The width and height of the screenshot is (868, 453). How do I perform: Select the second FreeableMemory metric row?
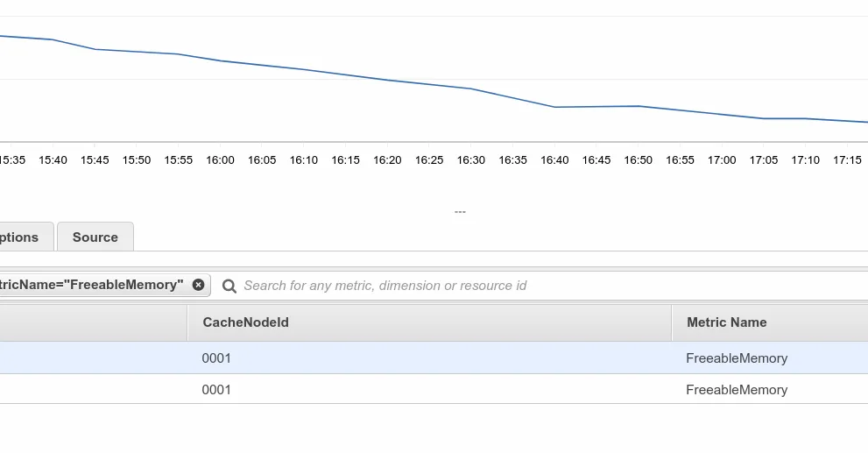434,389
